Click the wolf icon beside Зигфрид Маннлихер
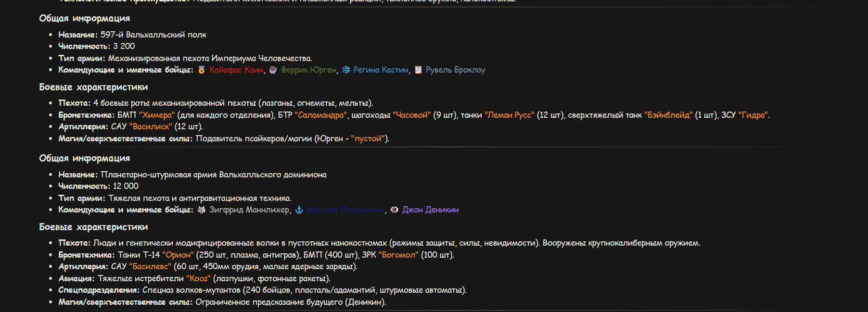Screen dimensions: 868x312 tap(202, 210)
